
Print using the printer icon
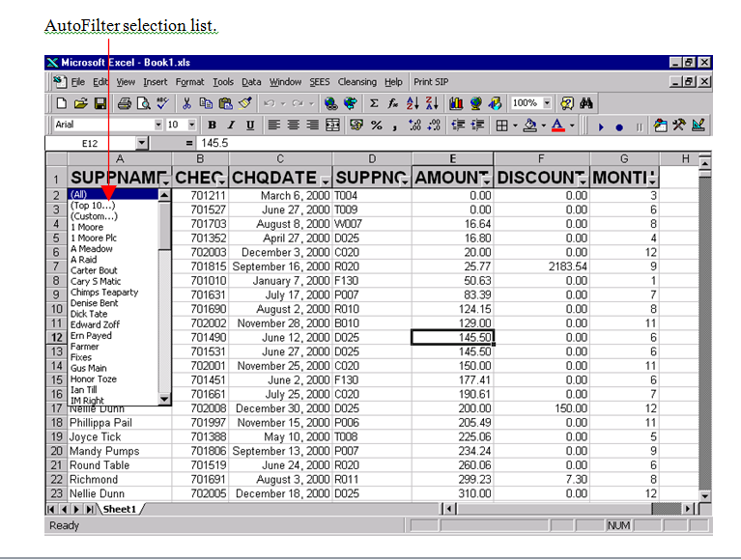(125, 103)
